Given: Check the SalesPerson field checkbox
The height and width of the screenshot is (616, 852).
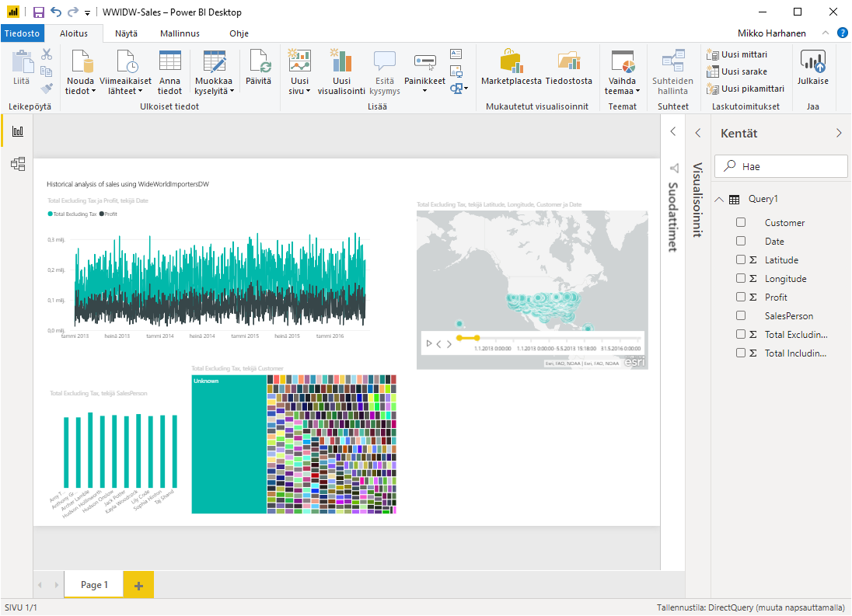Looking at the screenshot, I should pos(741,315).
